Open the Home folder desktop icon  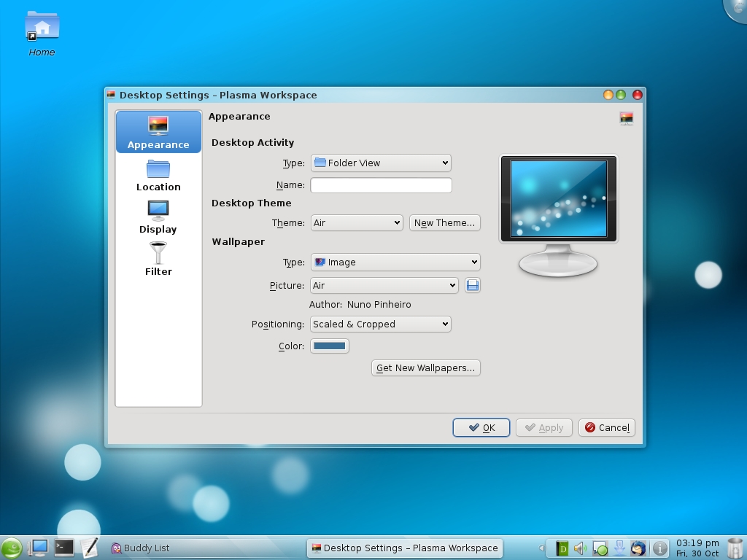[x=42, y=34]
